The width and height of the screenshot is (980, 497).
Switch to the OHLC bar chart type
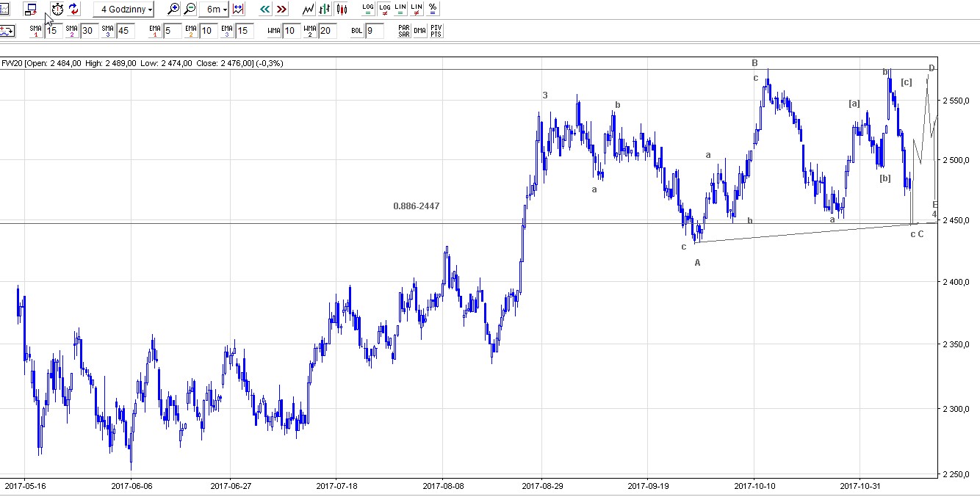pos(325,10)
